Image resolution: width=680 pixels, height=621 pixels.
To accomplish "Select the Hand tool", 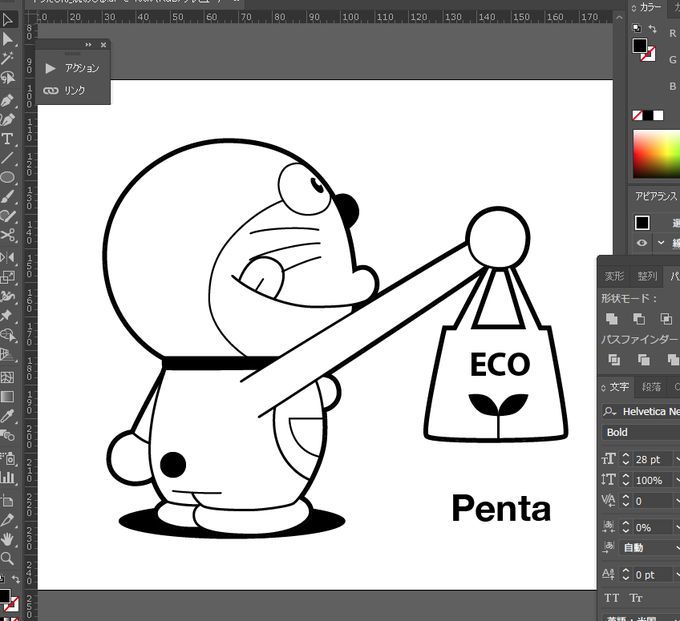I will pos(7,539).
